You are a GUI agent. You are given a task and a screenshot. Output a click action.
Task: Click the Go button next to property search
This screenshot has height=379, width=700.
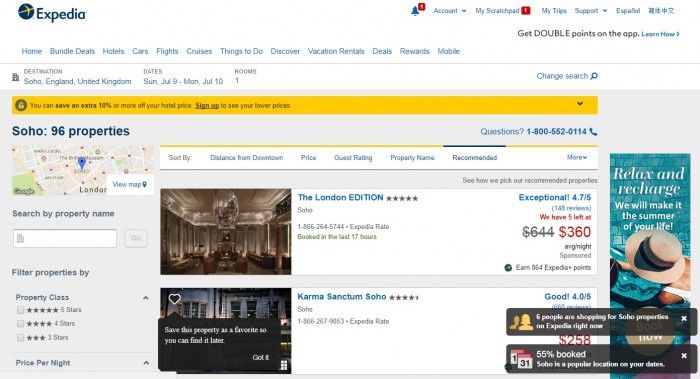coord(136,238)
